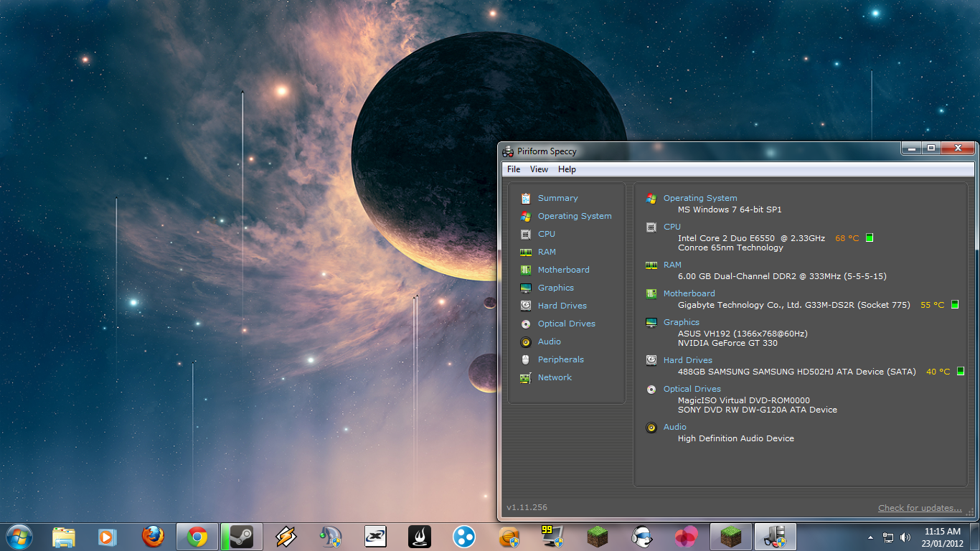Select the Peripherals category in sidebar

coord(560,359)
